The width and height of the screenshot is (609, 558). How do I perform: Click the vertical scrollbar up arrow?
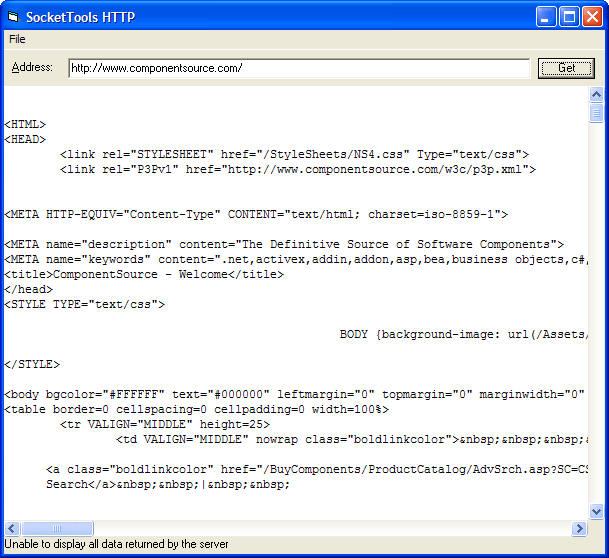[x=596, y=95]
